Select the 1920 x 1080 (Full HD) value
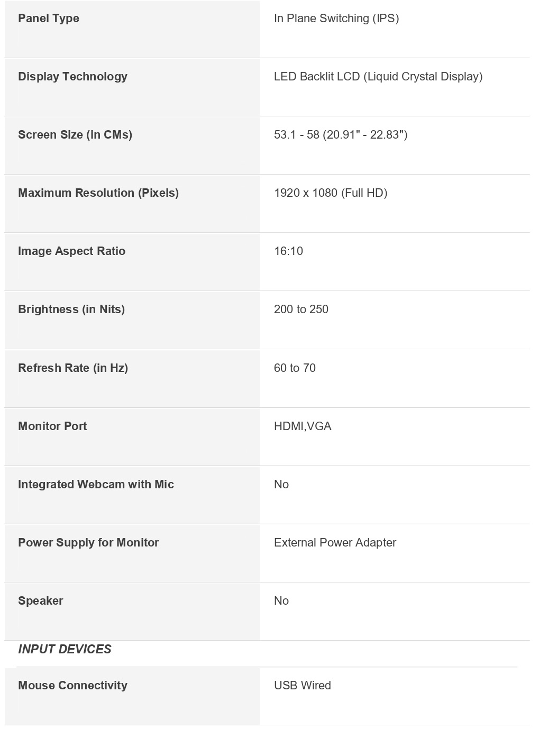539x756 pixels. pyautogui.click(x=330, y=193)
